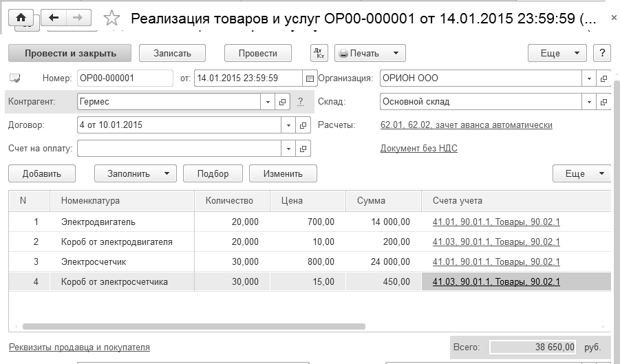Screen dimensions: 620x364
Task: Click the sum cell 14 000,00
Action: click(x=383, y=222)
